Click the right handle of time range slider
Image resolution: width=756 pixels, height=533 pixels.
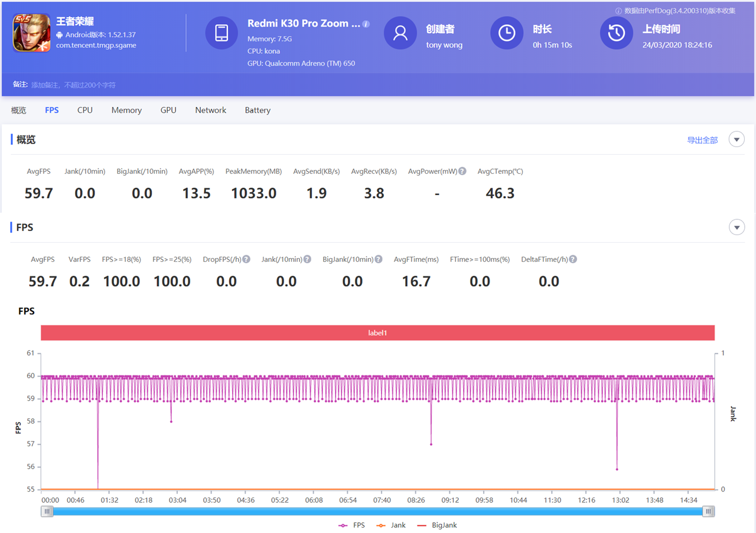(708, 512)
